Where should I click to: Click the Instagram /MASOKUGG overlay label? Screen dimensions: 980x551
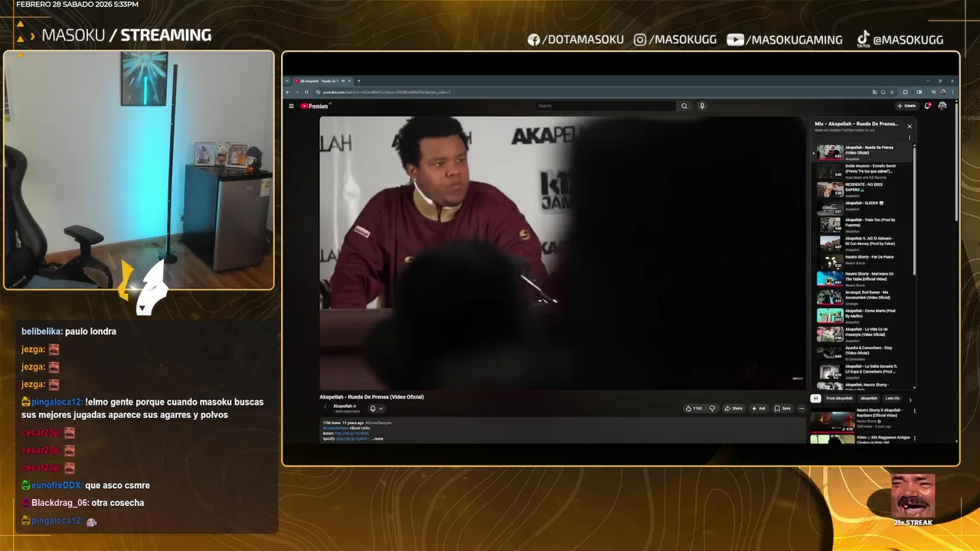(x=675, y=40)
